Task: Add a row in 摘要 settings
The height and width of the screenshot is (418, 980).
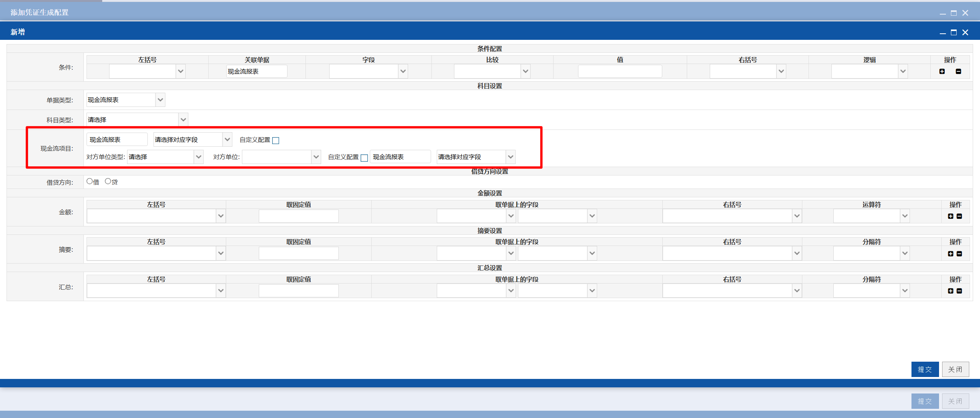Action: pos(951,254)
